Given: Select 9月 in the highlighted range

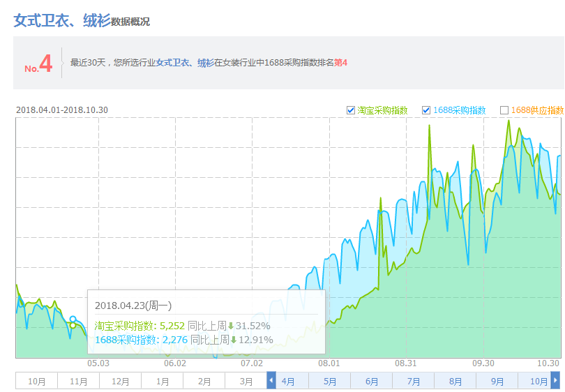Looking at the screenshot, I should tap(497, 382).
